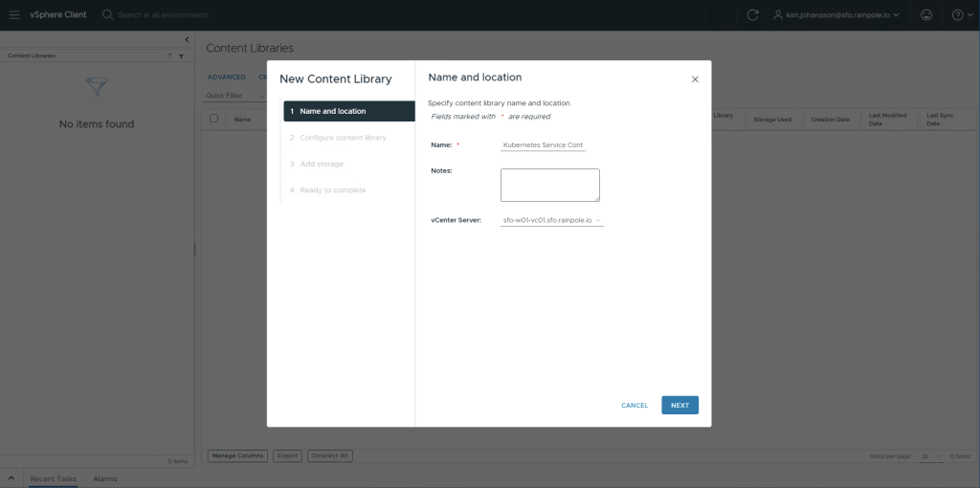Open the hamburger navigation menu
This screenshot has width=980, height=488.
click(x=13, y=15)
